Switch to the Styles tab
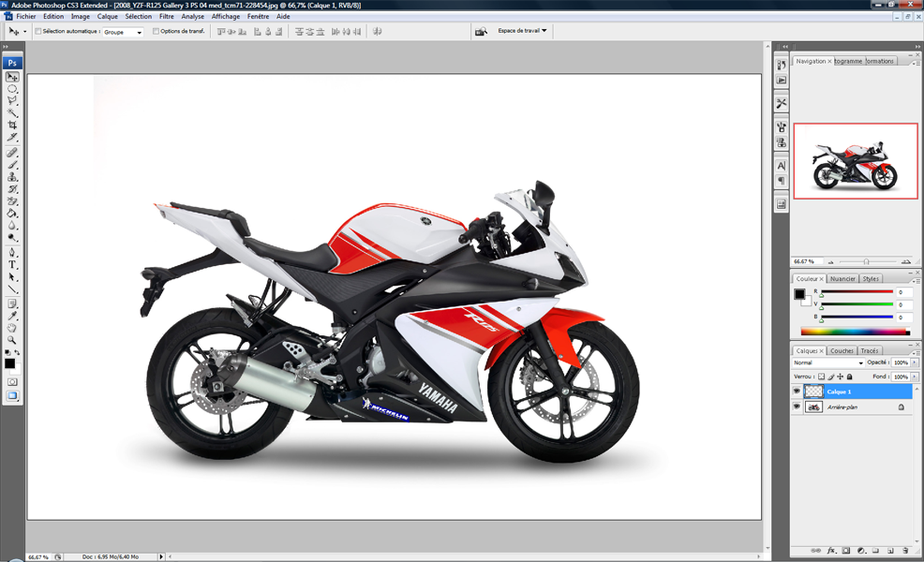Screen dimensions: 924x562 [871, 278]
